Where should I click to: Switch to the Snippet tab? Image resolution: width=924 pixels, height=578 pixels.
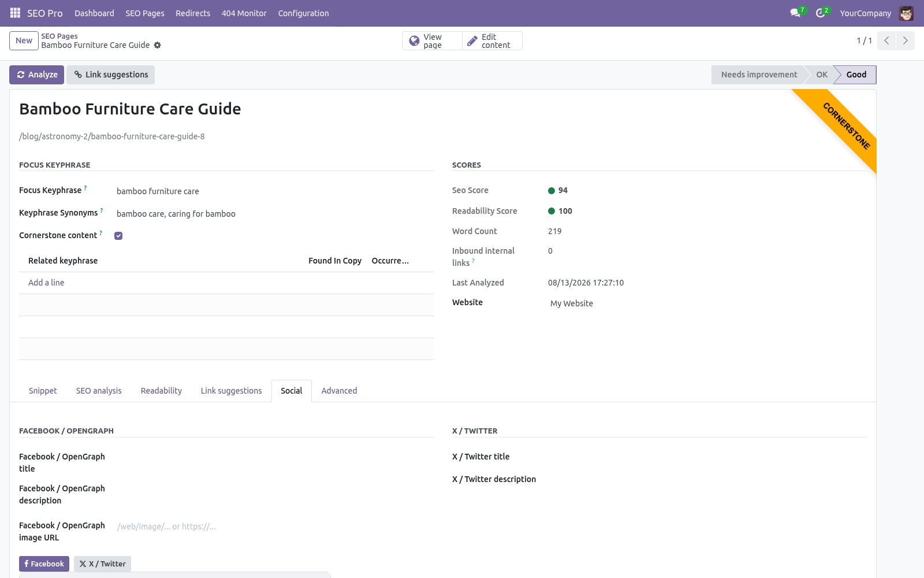click(x=43, y=391)
